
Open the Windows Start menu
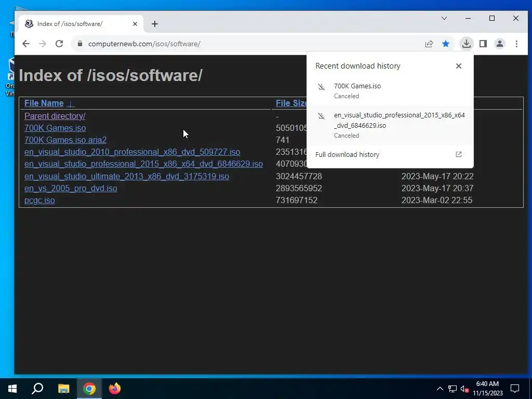(x=12, y=389)
